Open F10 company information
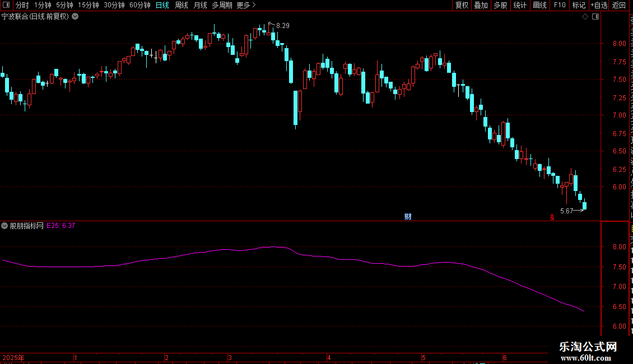The height and width of the screenshot is (364, 633). point(560,5)
